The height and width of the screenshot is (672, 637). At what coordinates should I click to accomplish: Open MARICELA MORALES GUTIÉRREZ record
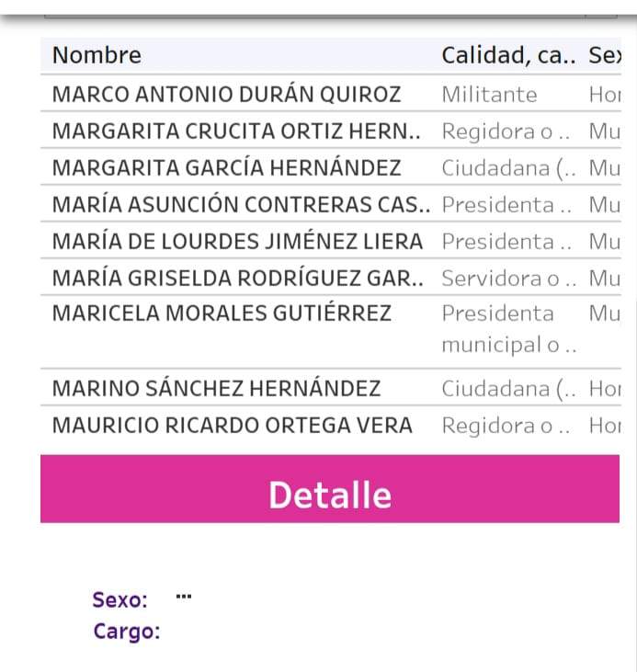pos(222,313)
